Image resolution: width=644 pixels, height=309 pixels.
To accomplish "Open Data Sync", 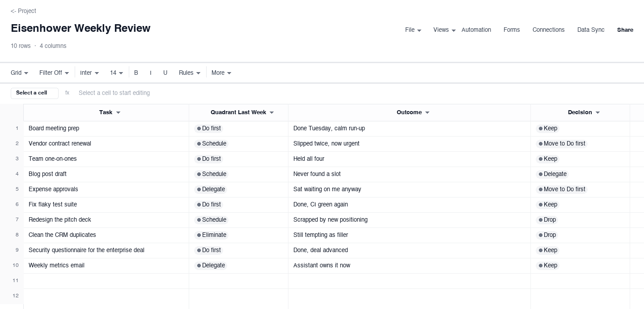I will [x=591, y=30].
